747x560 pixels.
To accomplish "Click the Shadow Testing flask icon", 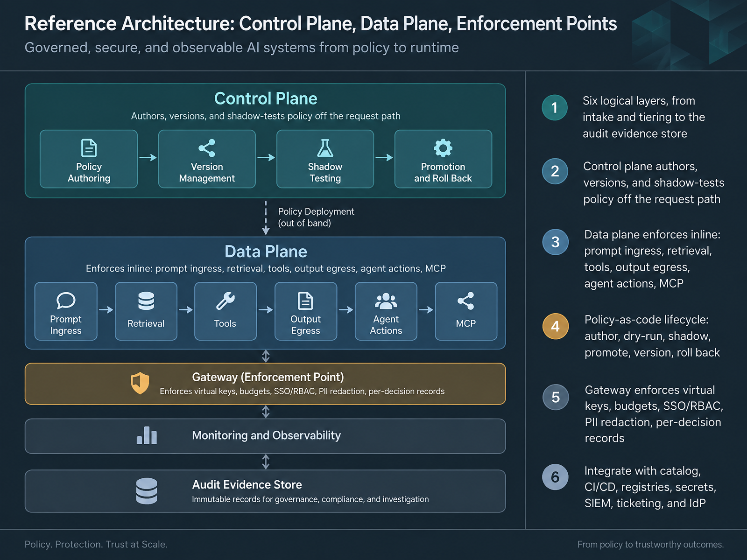I will [325, 148].
